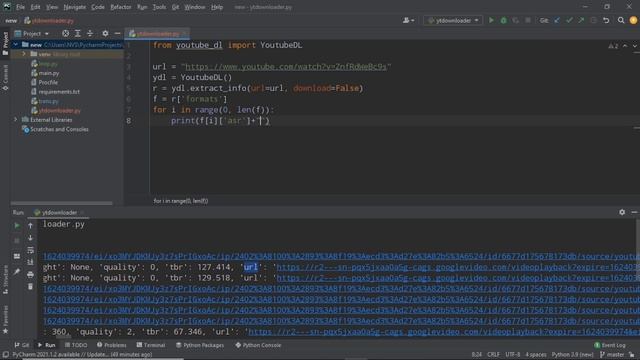Open requirements.txt in the project tree
Screen dimensions: 640x360
tap(59, 92)
